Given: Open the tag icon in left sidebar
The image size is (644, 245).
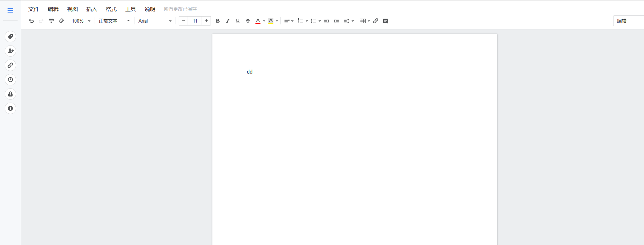Looking at the screenshot, I should coord(10,37).
